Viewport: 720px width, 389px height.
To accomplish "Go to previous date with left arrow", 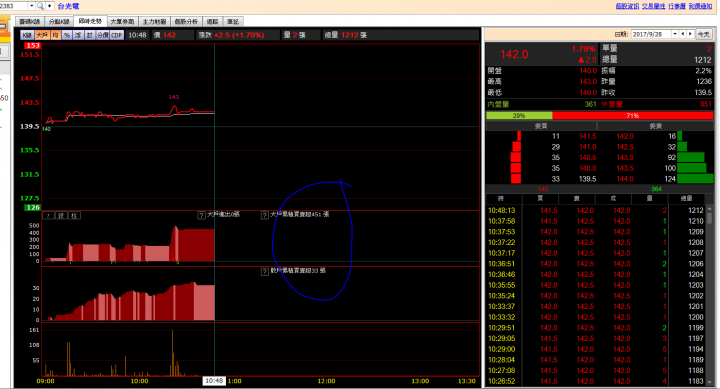I will (x=683, y=34).
